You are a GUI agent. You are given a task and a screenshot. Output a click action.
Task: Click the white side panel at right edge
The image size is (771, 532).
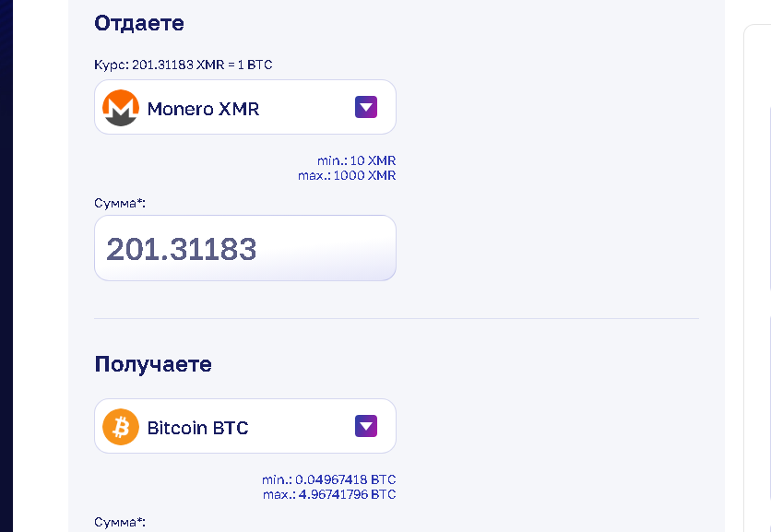[758, 277]
